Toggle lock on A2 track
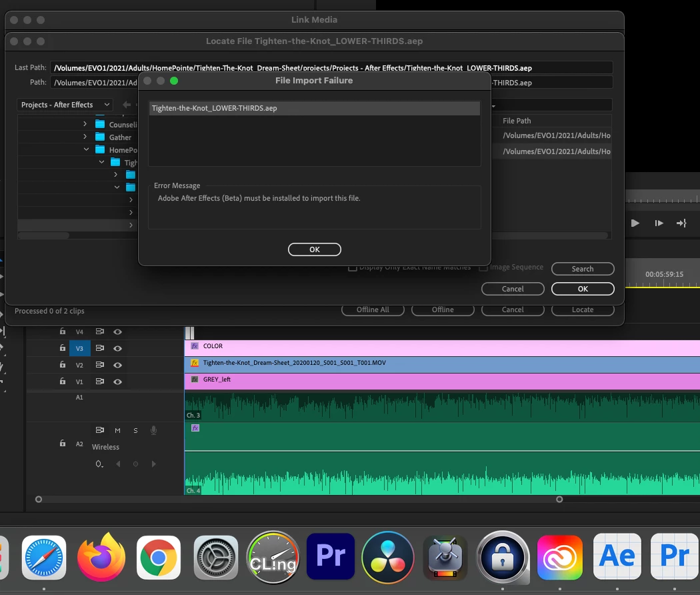This screenshot has width=700, height=595. point(63,443)
